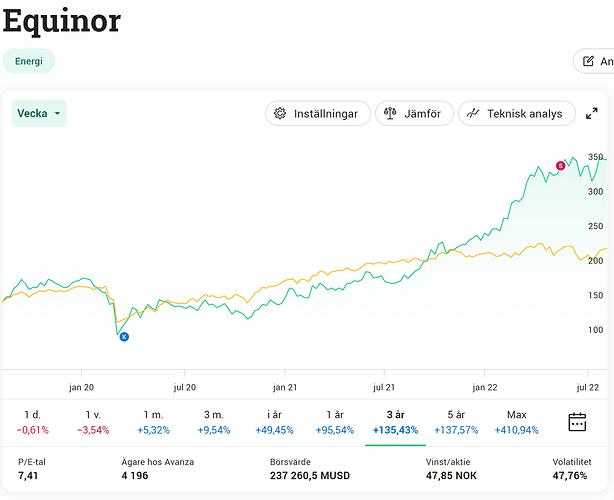Open the Jämför compare tool
This screenshot has width=614, height=500.
[414, 114]
